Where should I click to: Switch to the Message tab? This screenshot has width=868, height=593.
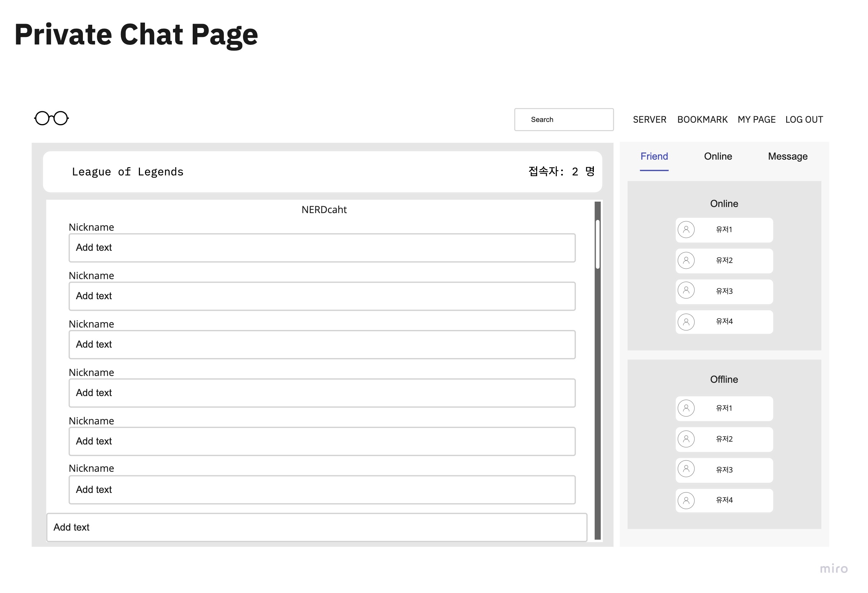tap(787, 156)
